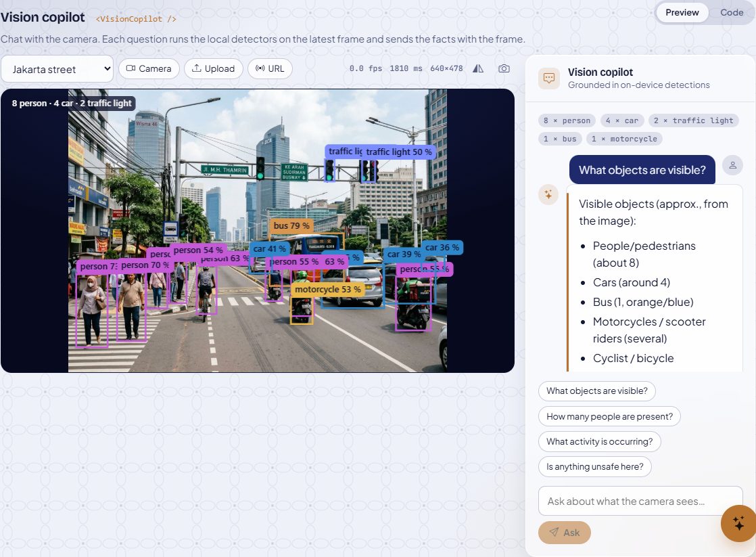Click the '2 × traffic light' chip
Viewport: 756px width, 557px height.
point(693,120)
